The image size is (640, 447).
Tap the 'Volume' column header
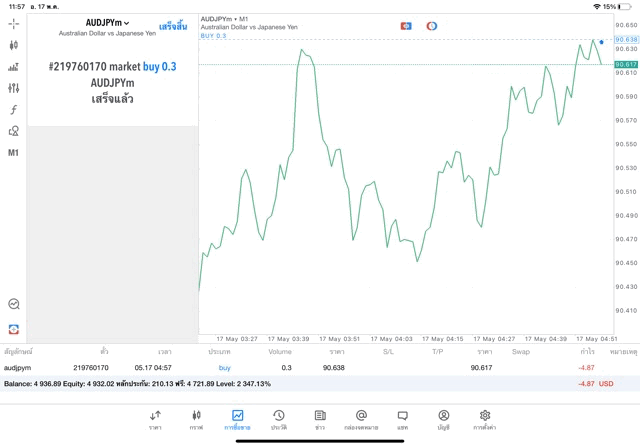[x=280, y=351]
